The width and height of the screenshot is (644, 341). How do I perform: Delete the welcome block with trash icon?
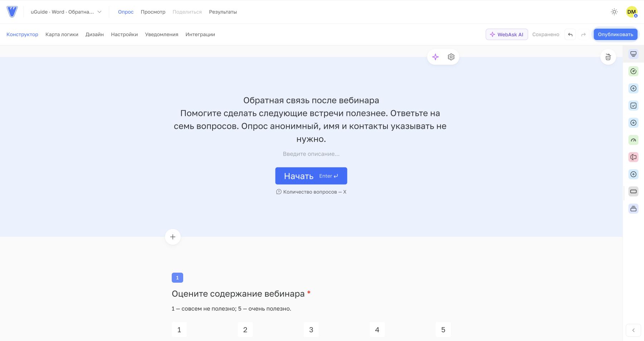[608, 57]
